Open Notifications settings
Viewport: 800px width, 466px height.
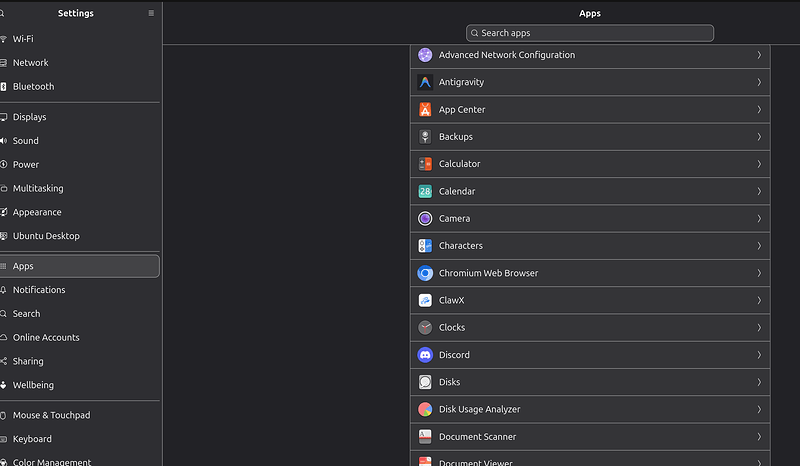point(79,290)
